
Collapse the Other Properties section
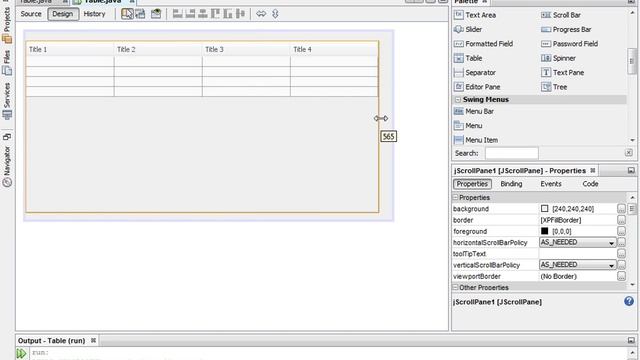[455, 288]
